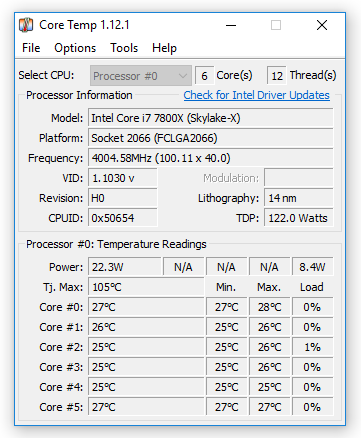Click the Frequency value 4004.58MHz
The image size is (361, 438).
click(x=211, y=158)
